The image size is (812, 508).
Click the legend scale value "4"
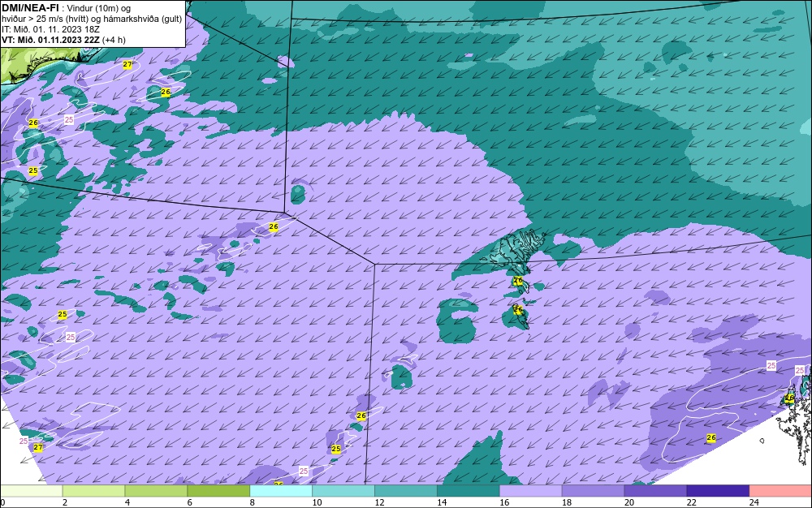click(x=127, y=502)
